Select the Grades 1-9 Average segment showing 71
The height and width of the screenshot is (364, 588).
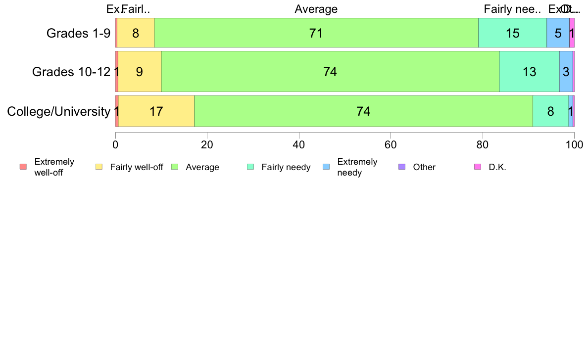click(316, 33)
